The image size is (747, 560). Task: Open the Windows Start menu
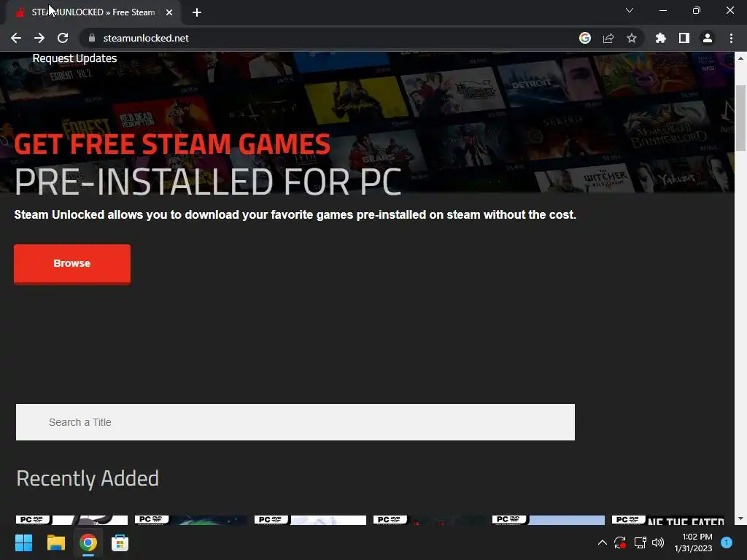(x=24, y=542)
